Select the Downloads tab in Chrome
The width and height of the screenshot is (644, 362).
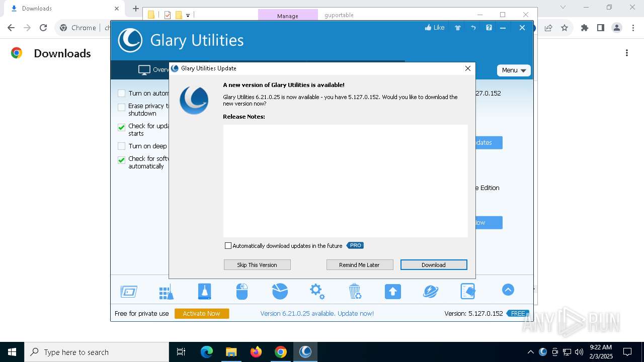[63, 9]
